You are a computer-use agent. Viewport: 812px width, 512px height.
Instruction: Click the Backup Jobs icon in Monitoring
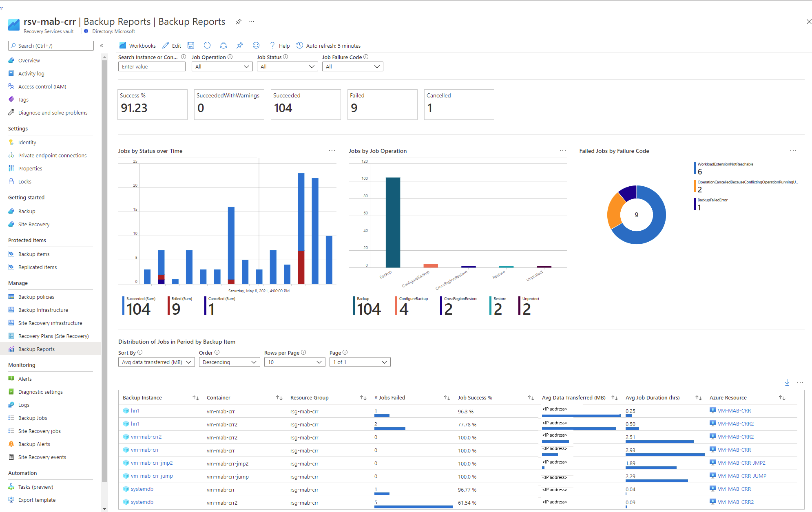point(11,417)
